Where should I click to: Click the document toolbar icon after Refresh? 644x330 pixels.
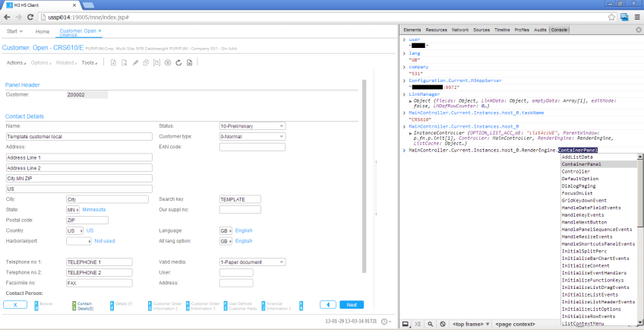[x=189, y=63]
